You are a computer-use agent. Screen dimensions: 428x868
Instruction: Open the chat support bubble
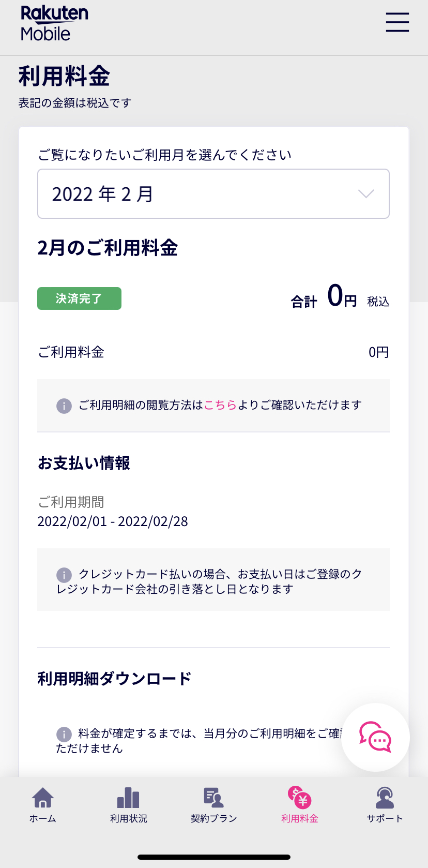point(375,737)
